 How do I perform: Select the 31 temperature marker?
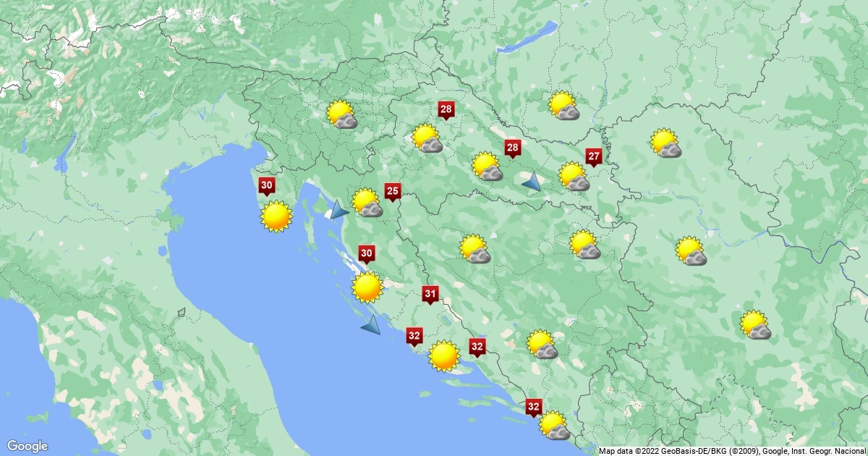430,294
